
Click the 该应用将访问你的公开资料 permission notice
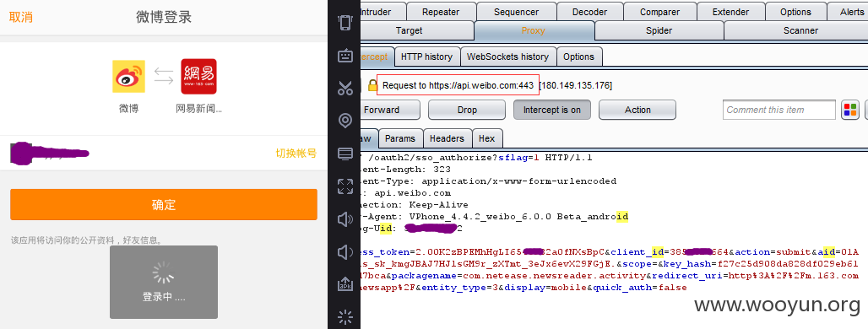point(87,240)
